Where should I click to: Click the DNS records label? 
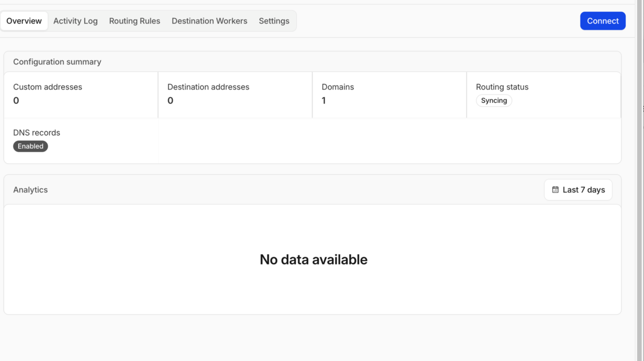[36, 132]
